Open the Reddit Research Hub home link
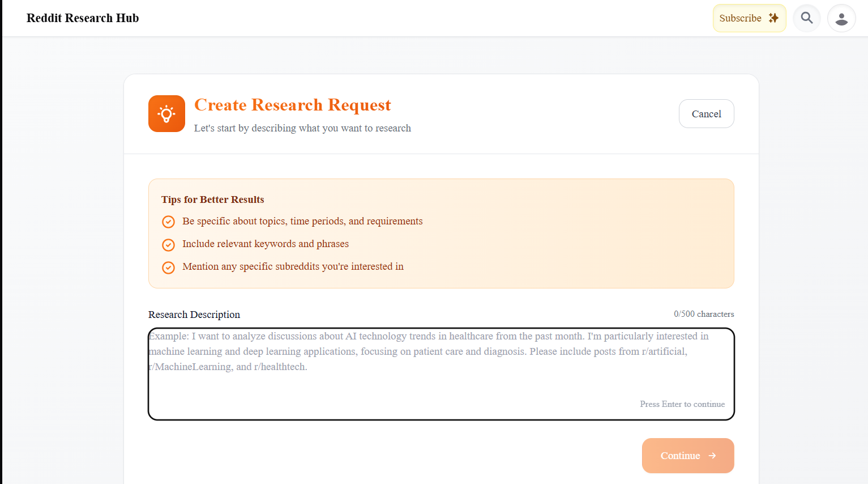This screenshot has height=484, width=868. 83,18
